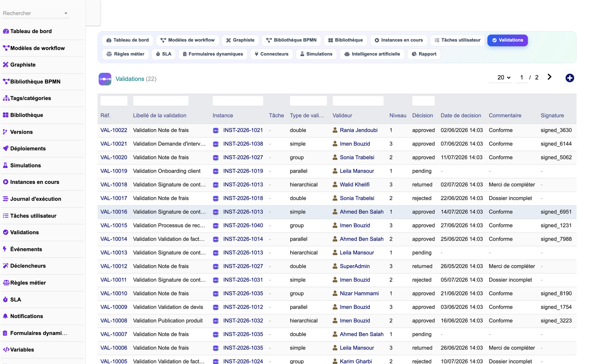The width and height of the screenshot is (589, 364).
Task: Open Variables in the sidebar
Action: coord(18,350)
